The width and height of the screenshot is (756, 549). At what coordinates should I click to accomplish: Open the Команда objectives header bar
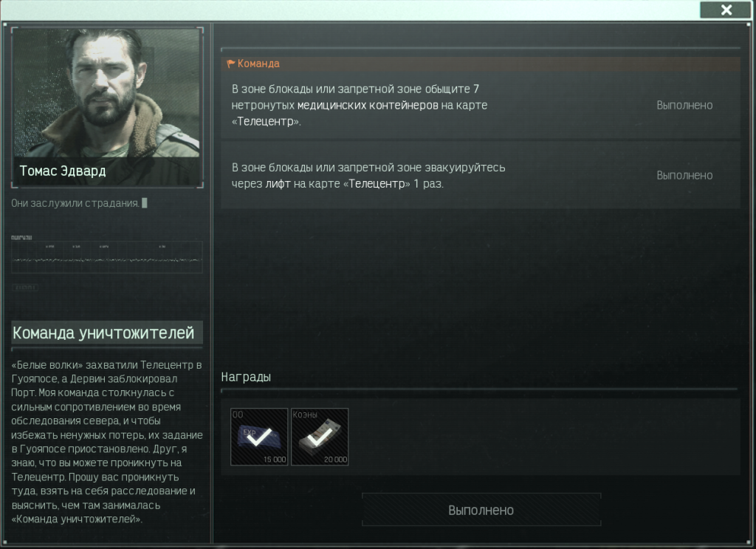[480, 64]
